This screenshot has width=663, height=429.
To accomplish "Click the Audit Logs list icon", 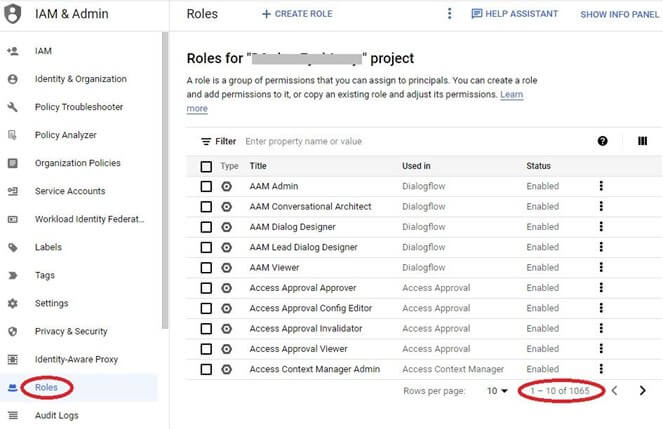I will tap(13, 415).
